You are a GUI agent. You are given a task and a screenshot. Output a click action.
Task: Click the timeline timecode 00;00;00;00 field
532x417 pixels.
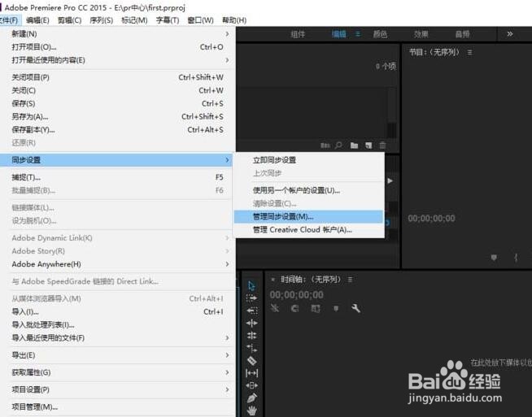(x=297, y=294)
